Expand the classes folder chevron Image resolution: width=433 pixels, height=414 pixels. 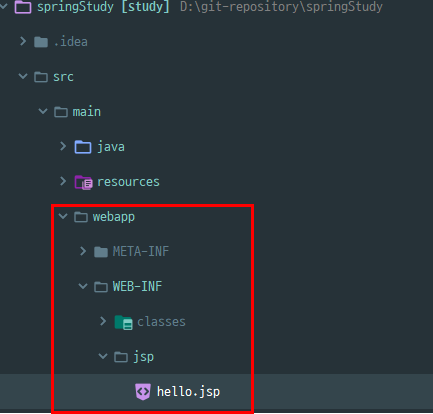(x=103, y=321)
